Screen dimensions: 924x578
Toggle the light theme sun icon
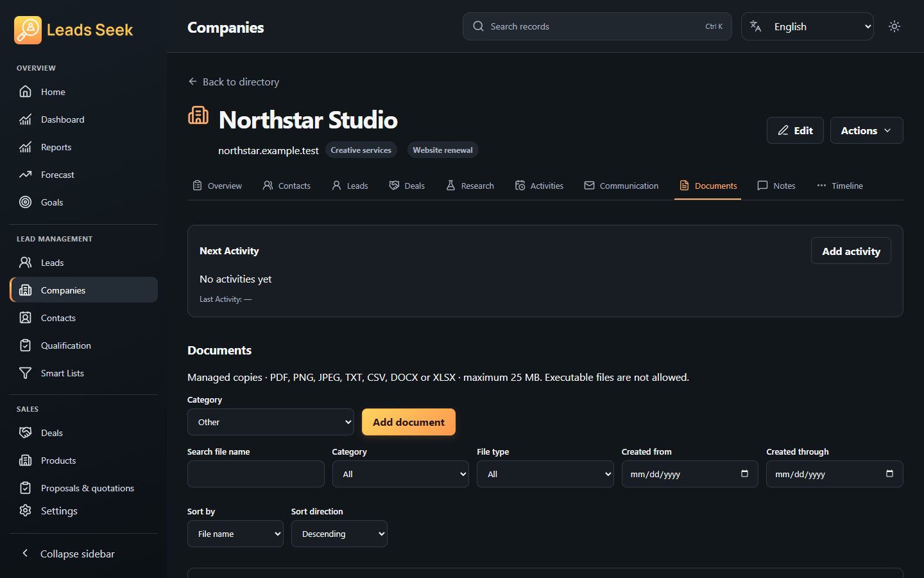[x=894, y=26]
